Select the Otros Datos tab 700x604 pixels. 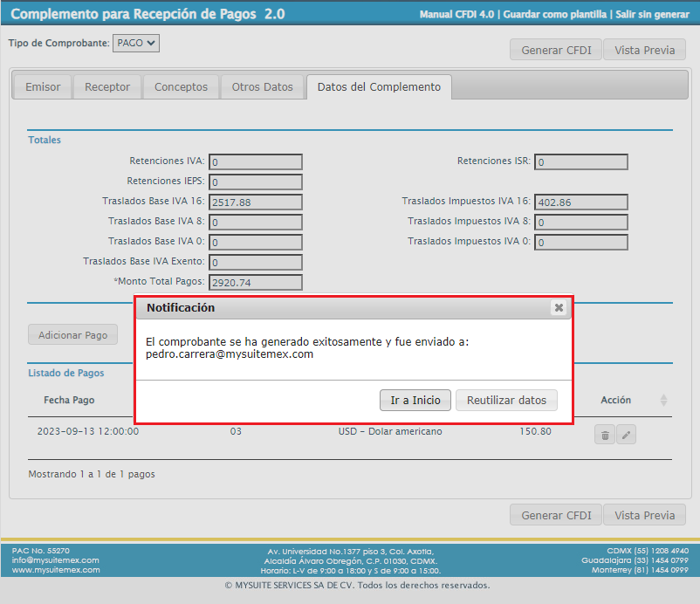[262, 87]
